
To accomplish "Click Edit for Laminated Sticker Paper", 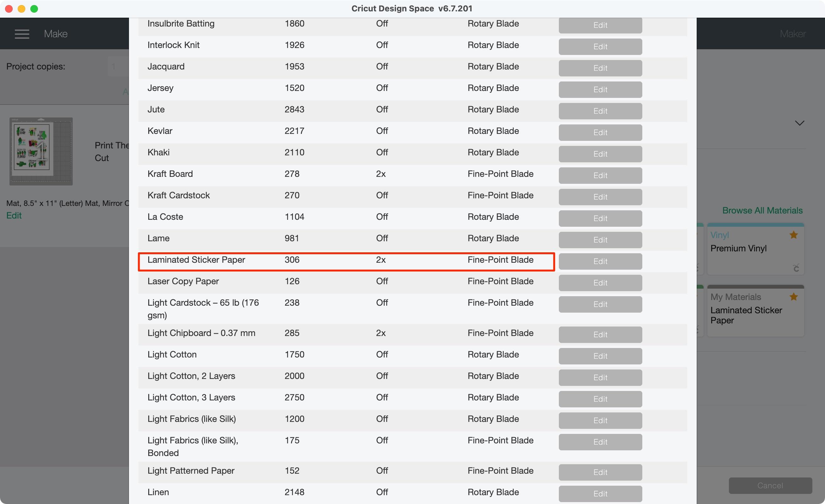I will tap(600, 261).
